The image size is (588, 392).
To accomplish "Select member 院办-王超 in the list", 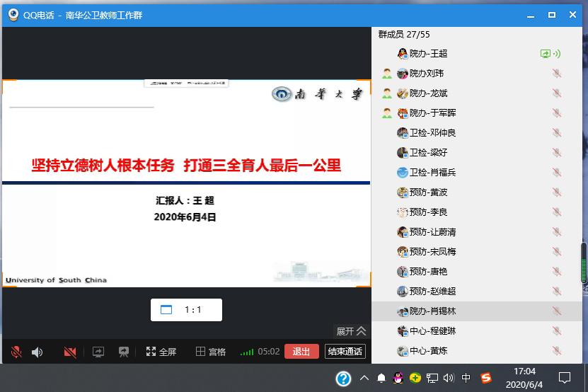I will (x=428, y=54).
